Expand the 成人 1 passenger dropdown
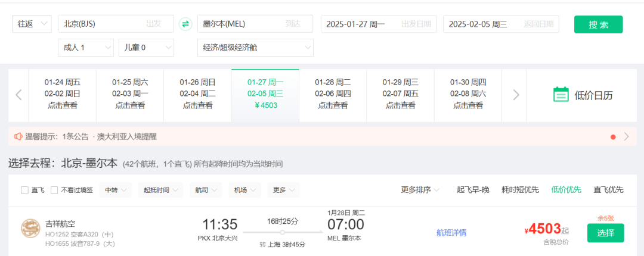This screenshot has width=644, height=256. (x=85, y=47)
